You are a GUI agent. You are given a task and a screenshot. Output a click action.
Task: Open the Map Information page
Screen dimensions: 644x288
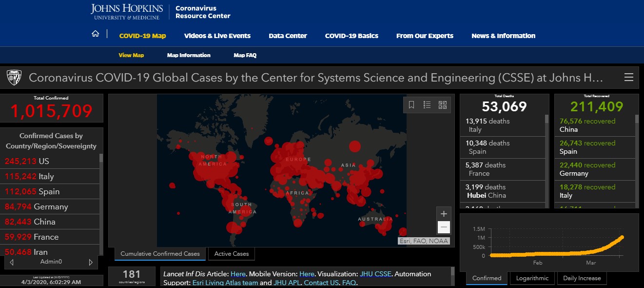point(189,55)
